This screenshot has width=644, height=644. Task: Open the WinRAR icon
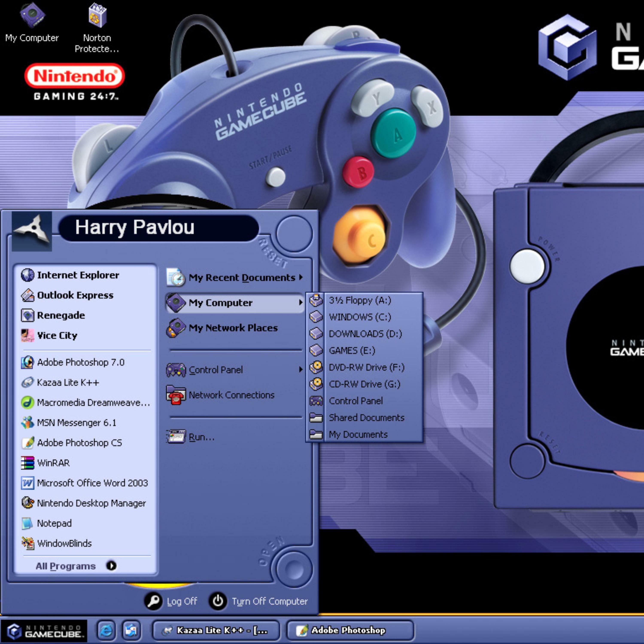coord(28,463)
